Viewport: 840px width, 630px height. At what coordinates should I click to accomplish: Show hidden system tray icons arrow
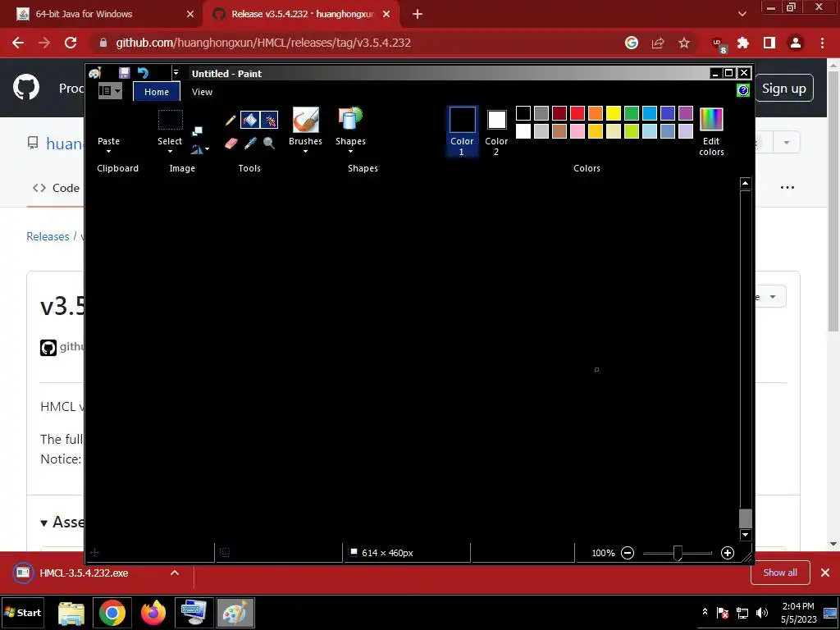[705, 612]
